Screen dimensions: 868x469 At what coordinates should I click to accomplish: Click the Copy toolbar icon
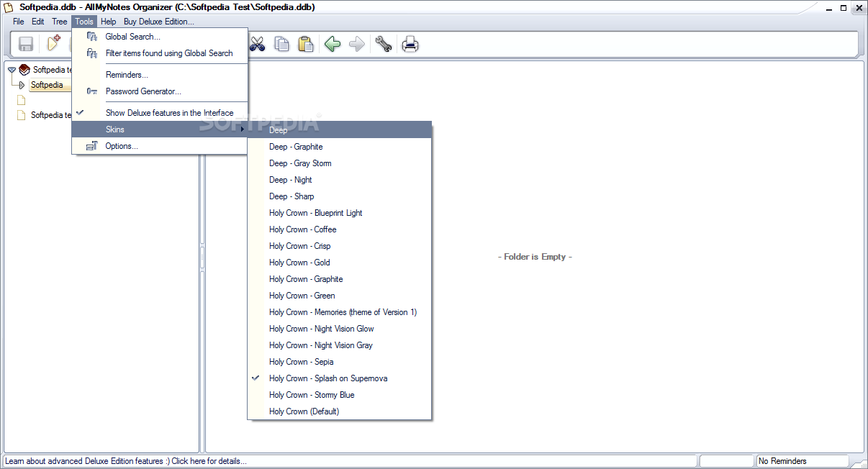tap(282, 44)
